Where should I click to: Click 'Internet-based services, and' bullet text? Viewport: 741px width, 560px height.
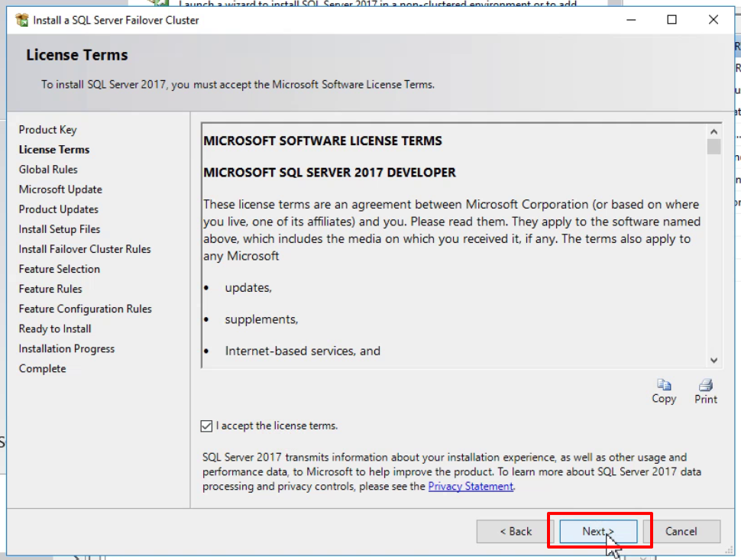pyautogui.click(x=303, y=351)
